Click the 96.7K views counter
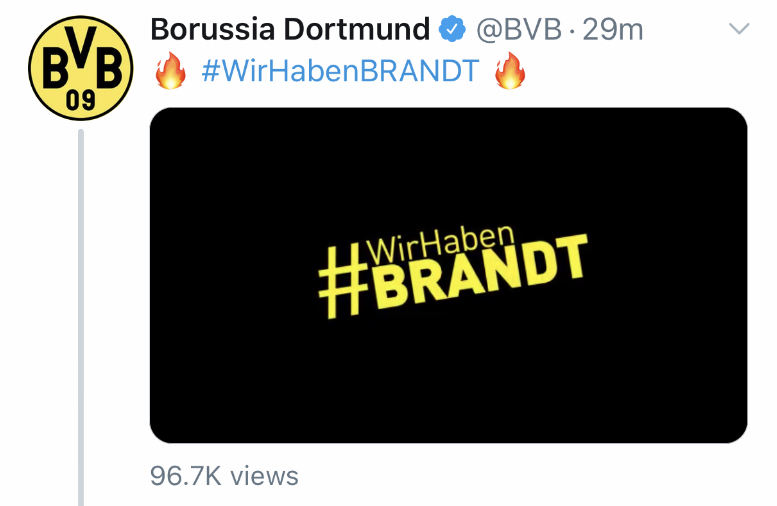The height and width of the screenshot is (506, 777). click(x=224, y=476)
